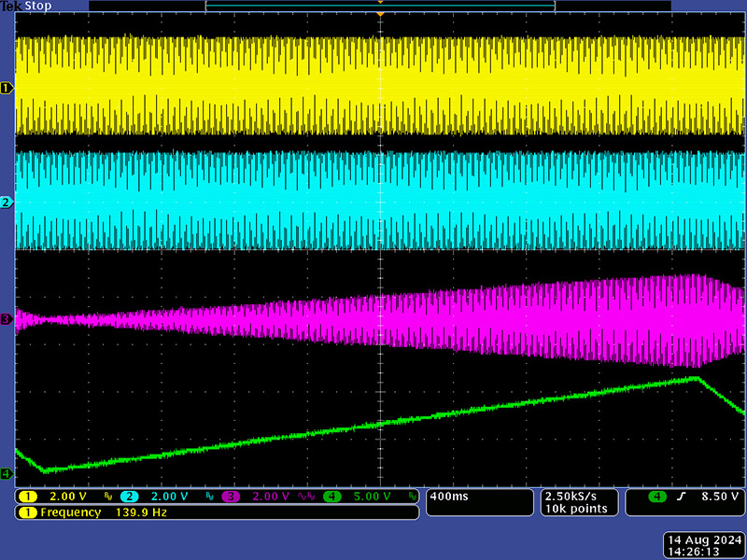Click the channel 1 2.00 V scale readout
Image resolution: width=747 pixels, height=560 pixels.
[68, 497]
